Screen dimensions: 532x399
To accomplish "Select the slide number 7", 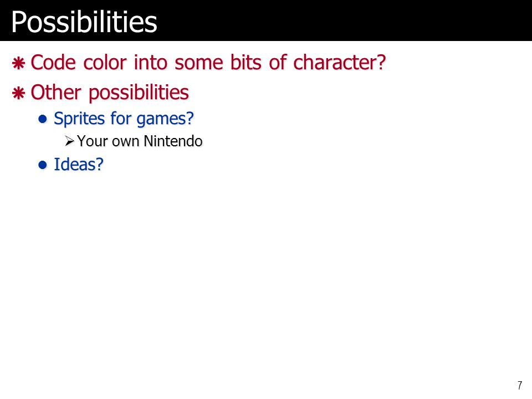I will click(520, 386).
